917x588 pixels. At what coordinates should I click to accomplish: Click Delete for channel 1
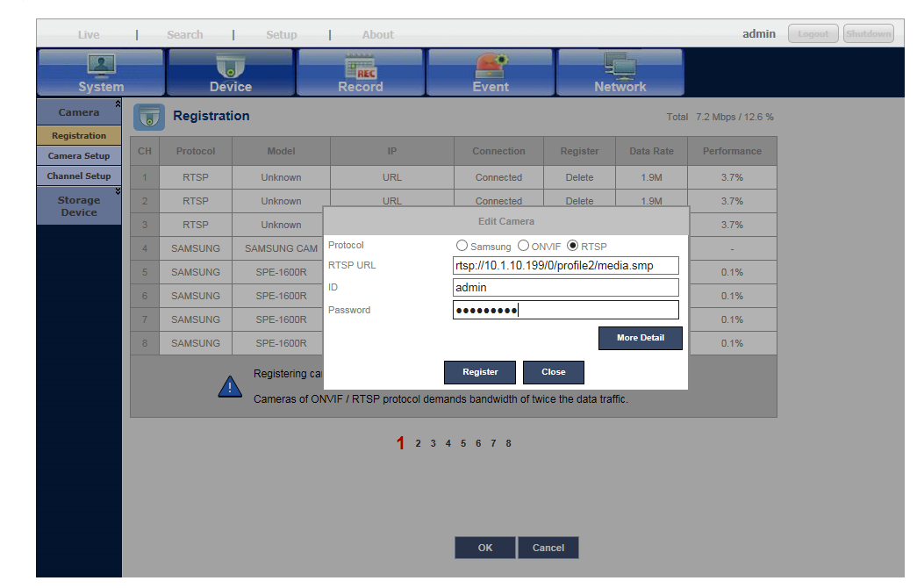(579, 177)
